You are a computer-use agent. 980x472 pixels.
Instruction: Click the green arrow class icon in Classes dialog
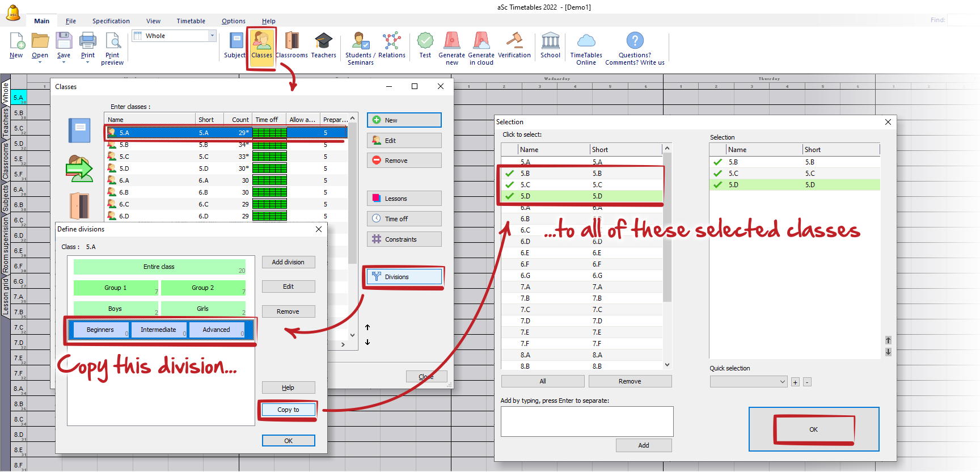coord(79,168)
